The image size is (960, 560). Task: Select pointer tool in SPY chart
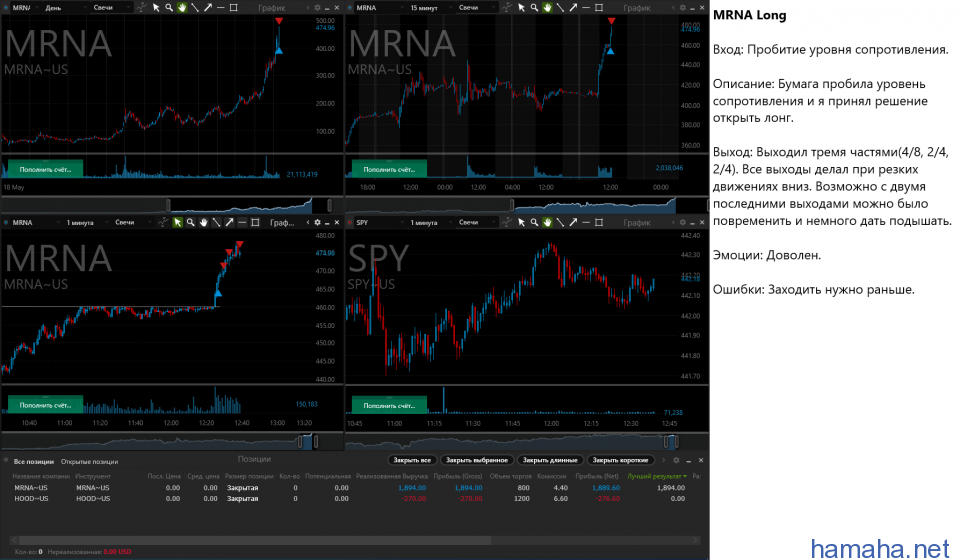[x=521, y=222]
